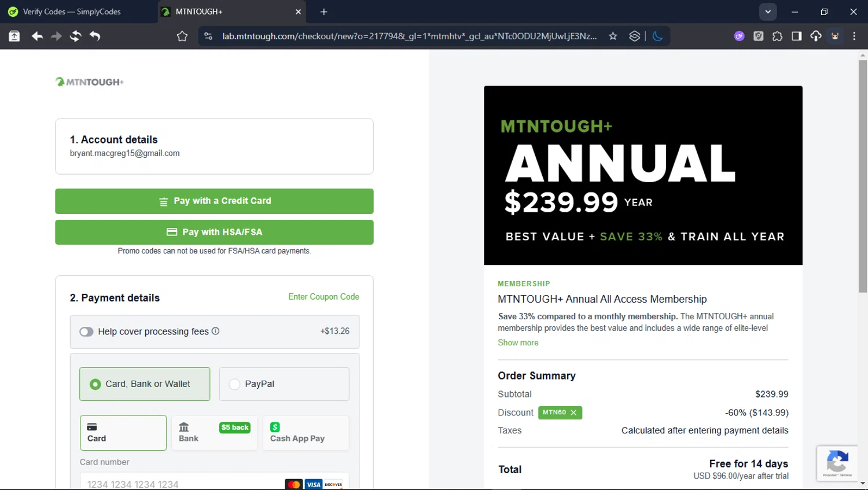The height and width of the screenshot is (490, 868).
Task: Click the star icon left of address bar
Action: point(182,36)
